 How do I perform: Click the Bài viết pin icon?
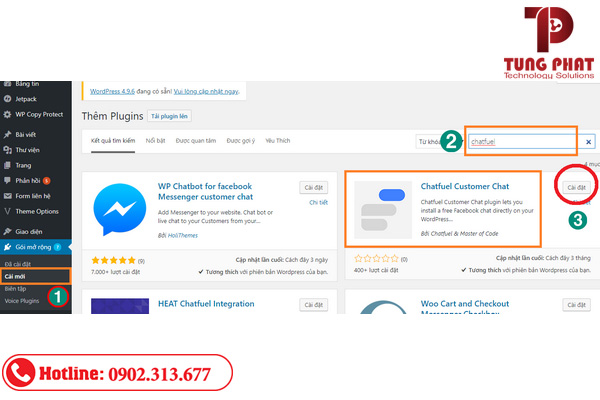coord(7,134)
